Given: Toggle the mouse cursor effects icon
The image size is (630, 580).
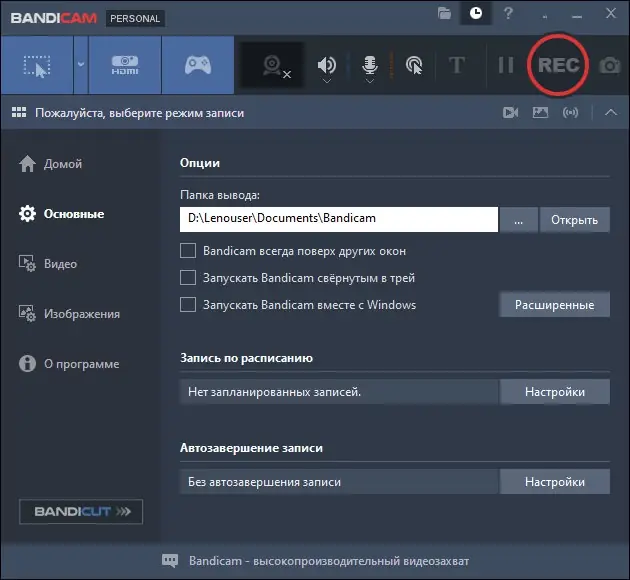Looking at the screenshot, I should pos(414,65).
